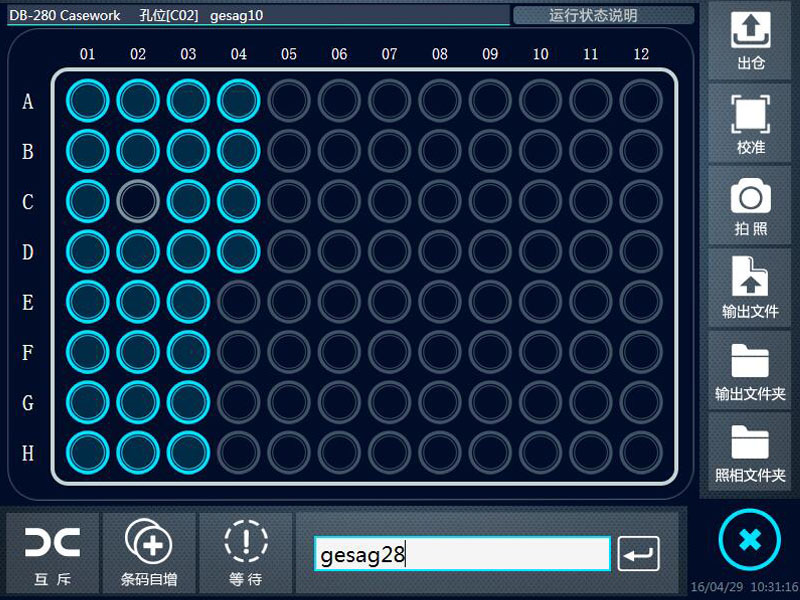The image size is (800, 600).
Task: Click the 等待 wait icon
Action: tap(245, 553)
